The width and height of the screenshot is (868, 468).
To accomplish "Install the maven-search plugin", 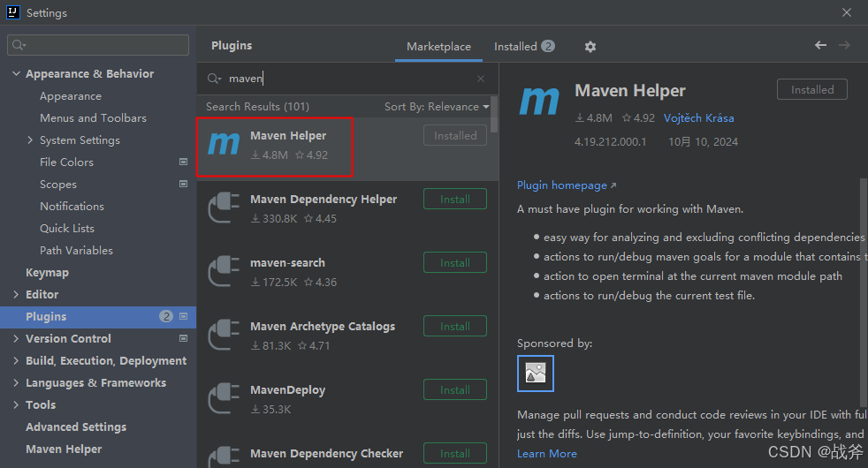I will point(455,263).
